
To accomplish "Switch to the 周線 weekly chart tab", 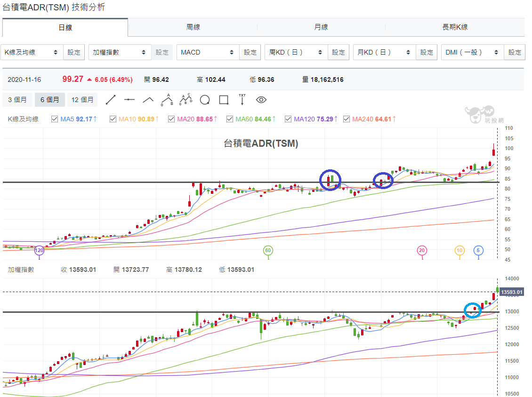I will (x=193, y=27).
